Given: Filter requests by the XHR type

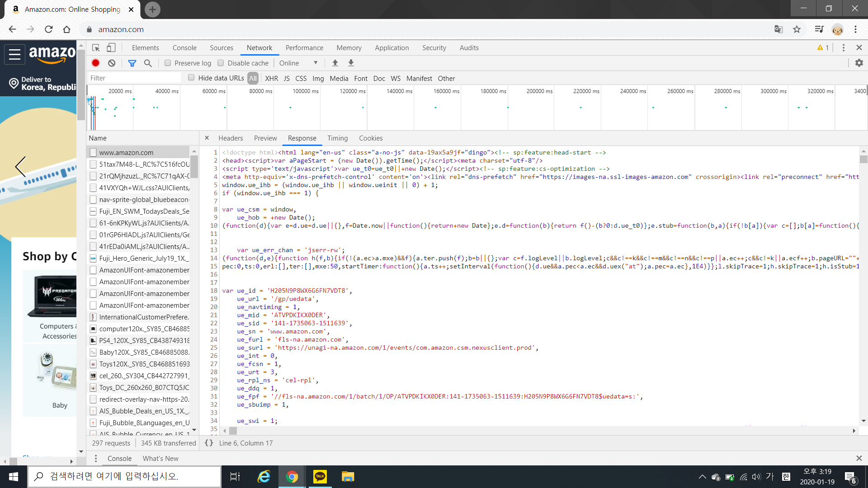Looking at the screenshot, I should click(x=271, y=78).
